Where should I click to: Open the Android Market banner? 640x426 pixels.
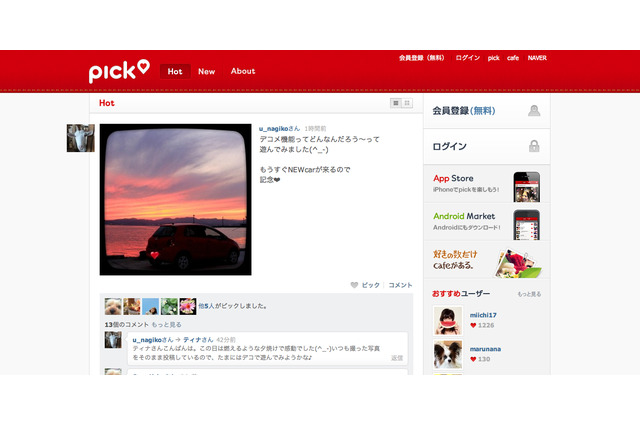(487, 222)
